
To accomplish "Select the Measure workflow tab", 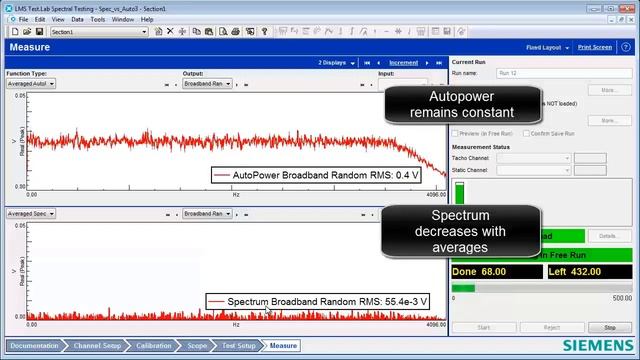I will click(x=283, y=346).
